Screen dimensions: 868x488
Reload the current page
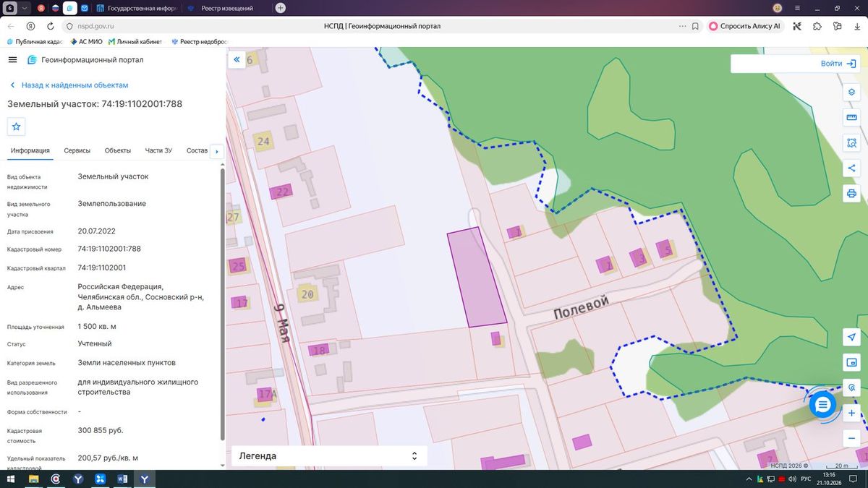click(50, 26)
